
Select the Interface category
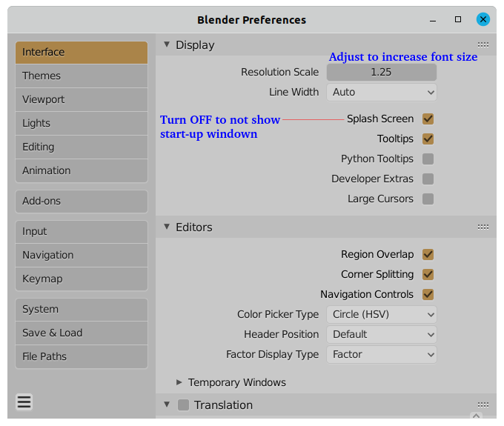click(82, 52)
